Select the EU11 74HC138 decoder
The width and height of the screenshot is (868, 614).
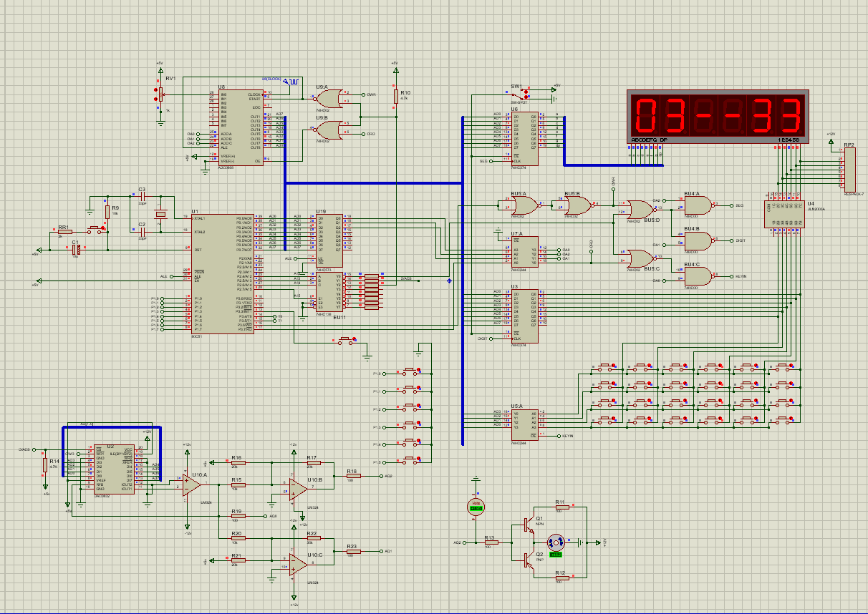pos(330,291)
